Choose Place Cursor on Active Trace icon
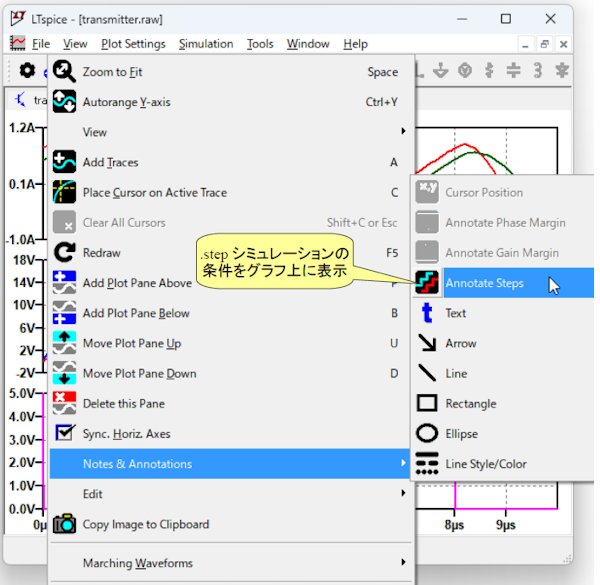Viewport: 600px width, 585px height. pos(64,192)
